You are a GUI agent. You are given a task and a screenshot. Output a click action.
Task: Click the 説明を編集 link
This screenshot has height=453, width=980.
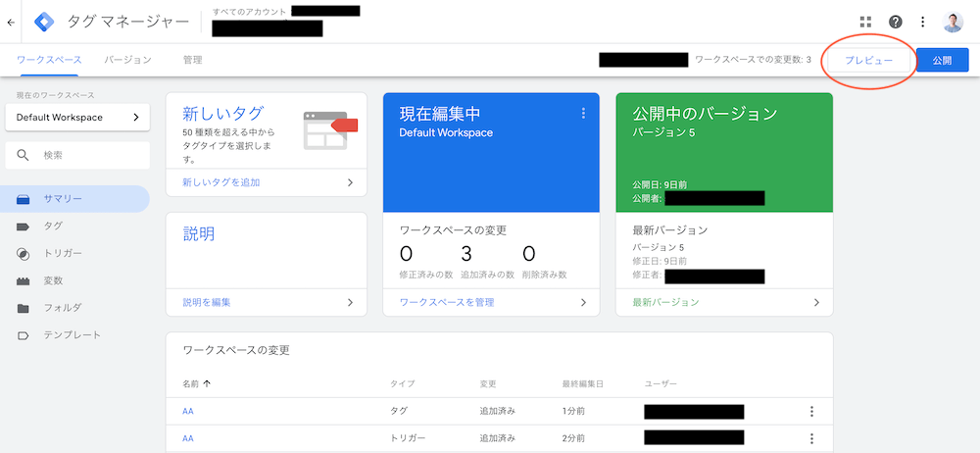206,302
